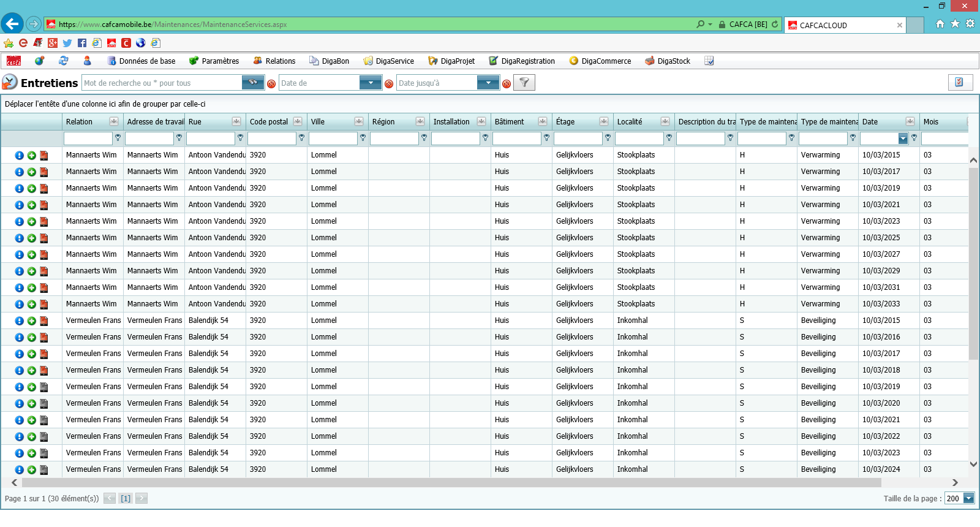Sort by the Ville column header
980x527 pixels.
pos(317,121)
